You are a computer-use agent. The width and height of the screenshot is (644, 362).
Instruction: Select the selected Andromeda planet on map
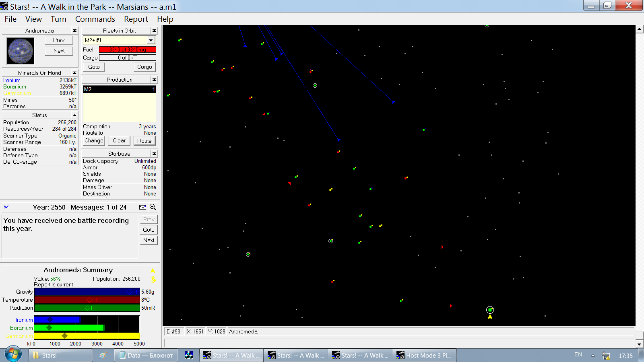point(490,310)
